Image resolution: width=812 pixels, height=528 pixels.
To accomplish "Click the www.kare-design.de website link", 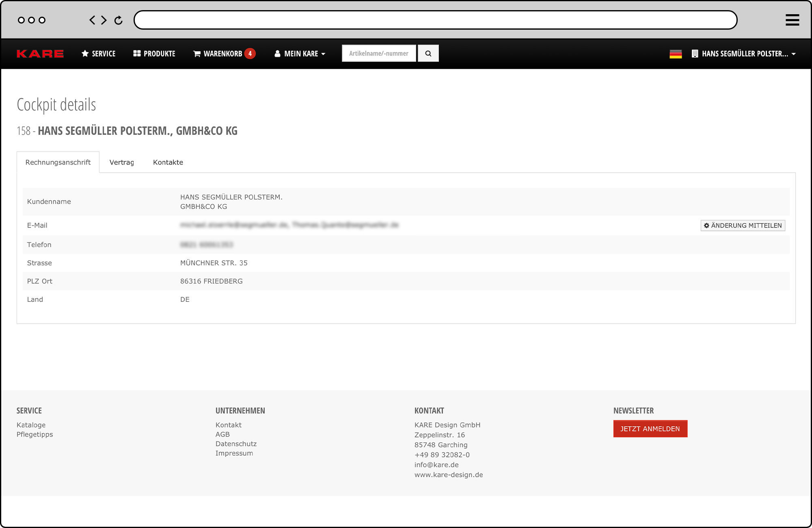I will [x=449, y=474].
